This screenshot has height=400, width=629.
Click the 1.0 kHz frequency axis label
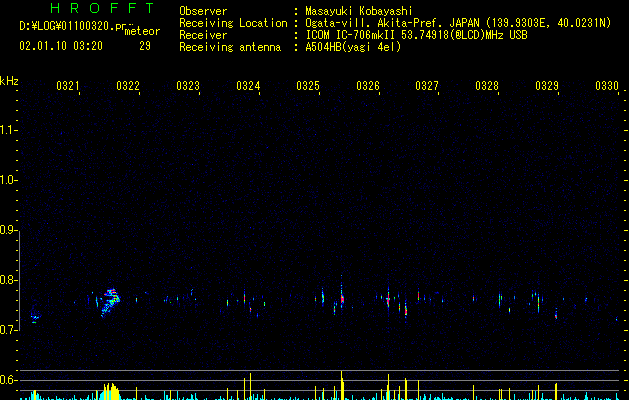coord(8,180)
